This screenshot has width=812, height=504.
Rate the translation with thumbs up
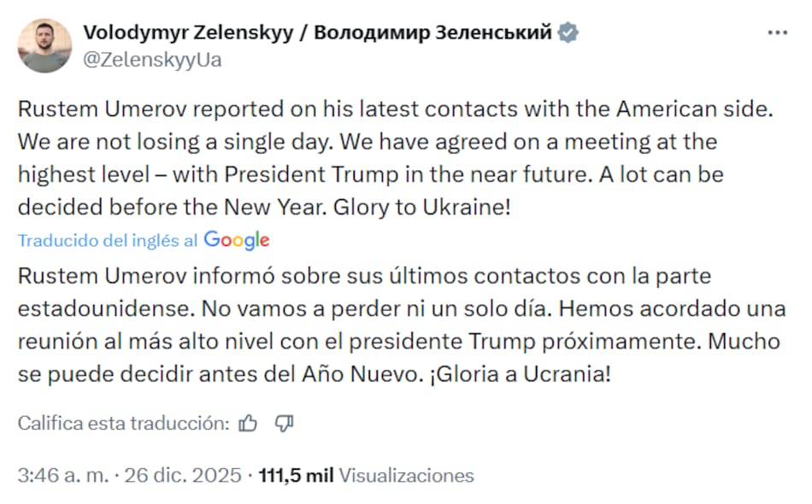tap(248, 423)
